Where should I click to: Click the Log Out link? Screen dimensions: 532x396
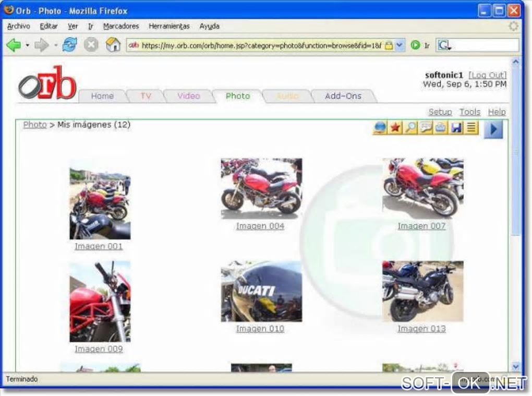[487, 75]
